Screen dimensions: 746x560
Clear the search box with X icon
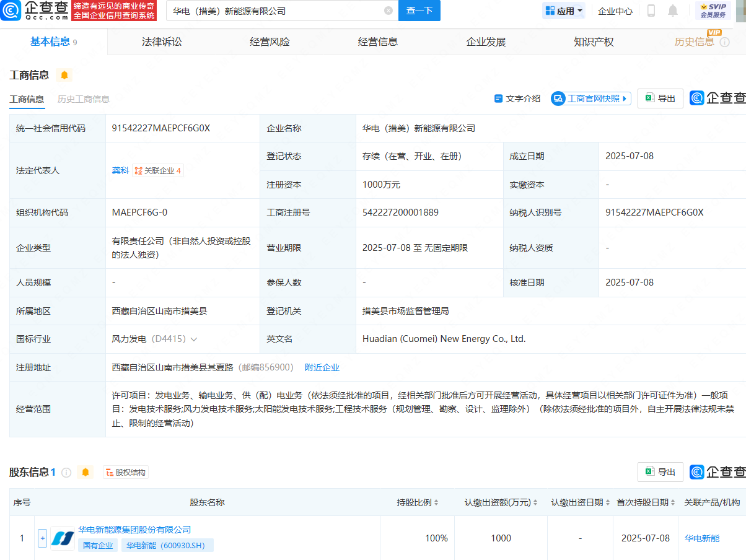tap(388, 11)
